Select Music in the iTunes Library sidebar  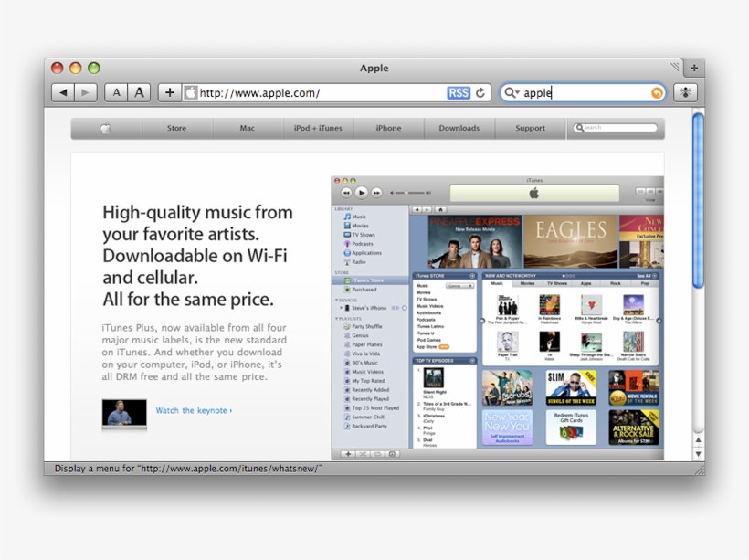(355, 217)
